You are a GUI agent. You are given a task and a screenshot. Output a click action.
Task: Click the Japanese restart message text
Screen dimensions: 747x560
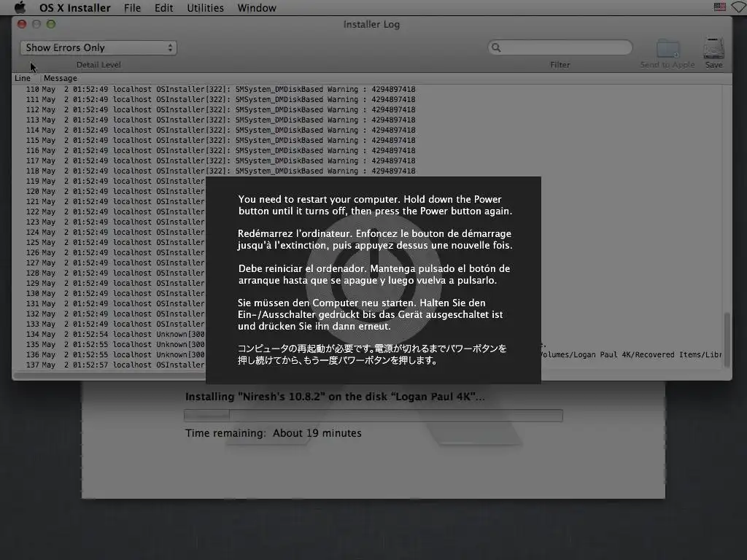[x=372, y=354]
